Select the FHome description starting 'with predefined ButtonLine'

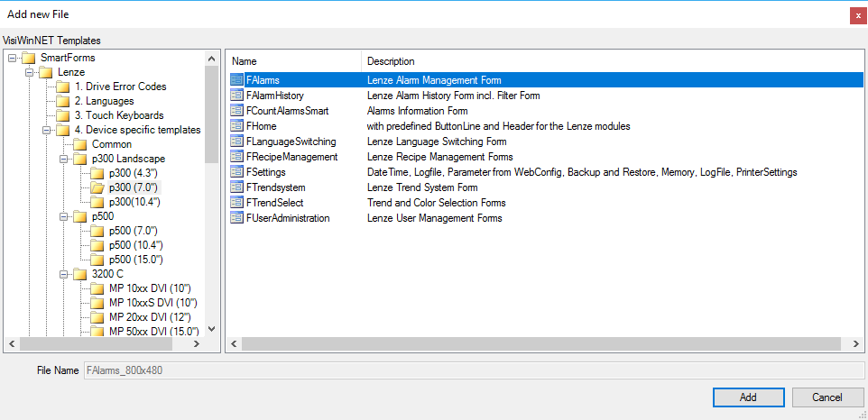499,126
